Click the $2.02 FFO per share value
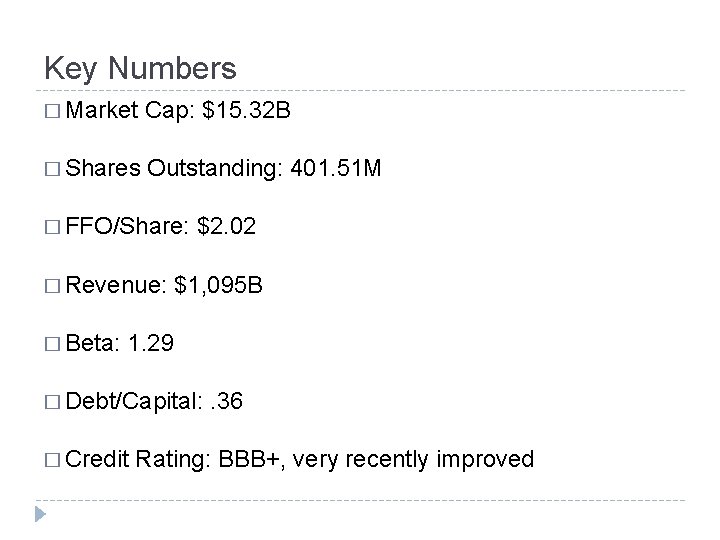The width and height of the screenshot is (720, 540). (x=227, y=228)
